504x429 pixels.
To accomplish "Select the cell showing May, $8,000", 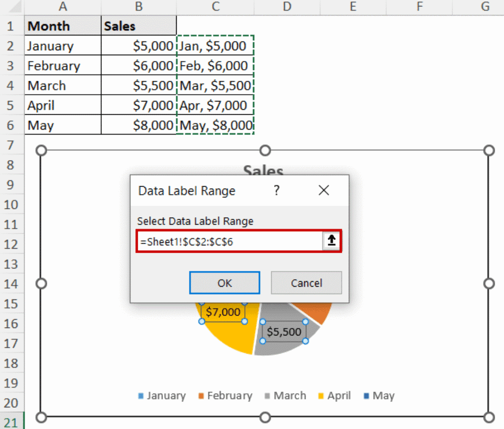I will click(215, 125).
